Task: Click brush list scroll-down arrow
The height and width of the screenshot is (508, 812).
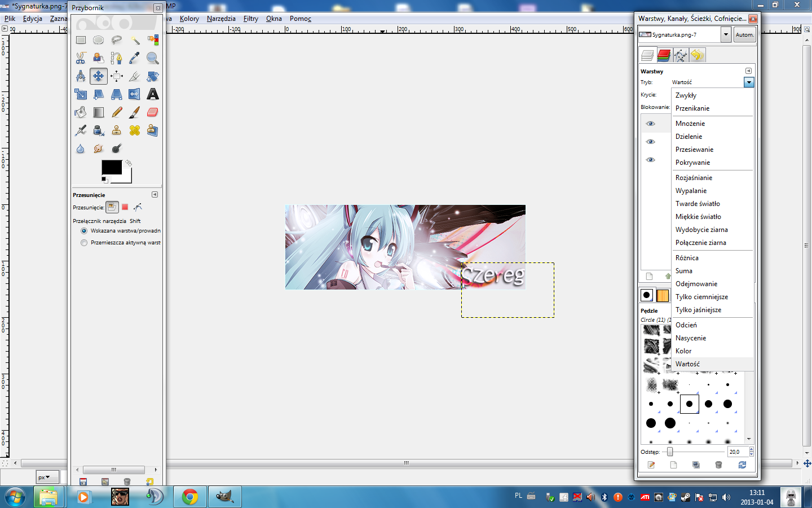Action: pos(749,439)
